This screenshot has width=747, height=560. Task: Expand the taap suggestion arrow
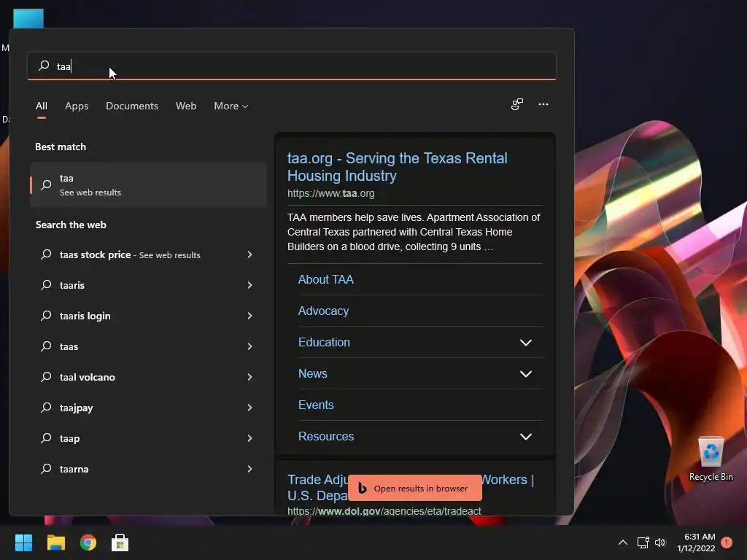pos(249,438)
